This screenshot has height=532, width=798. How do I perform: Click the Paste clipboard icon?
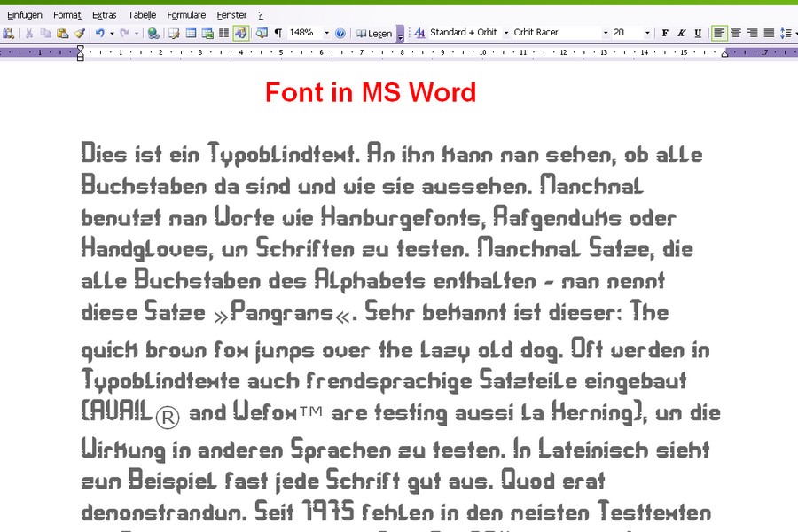(63, 34)
